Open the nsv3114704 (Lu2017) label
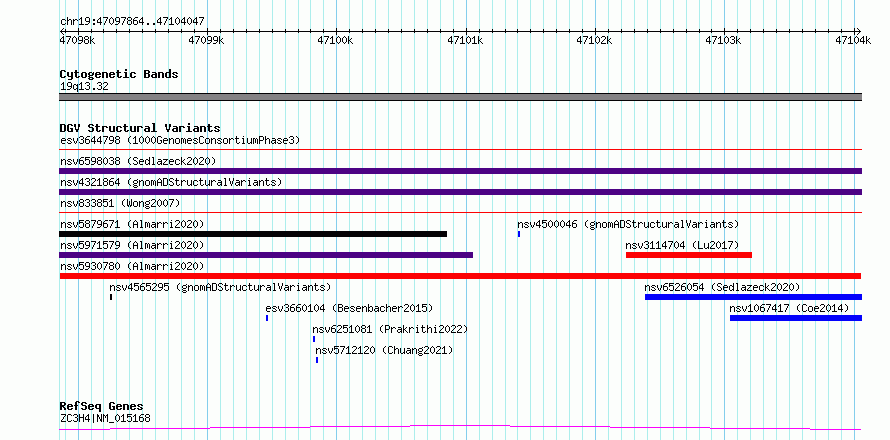 point(682,245)
